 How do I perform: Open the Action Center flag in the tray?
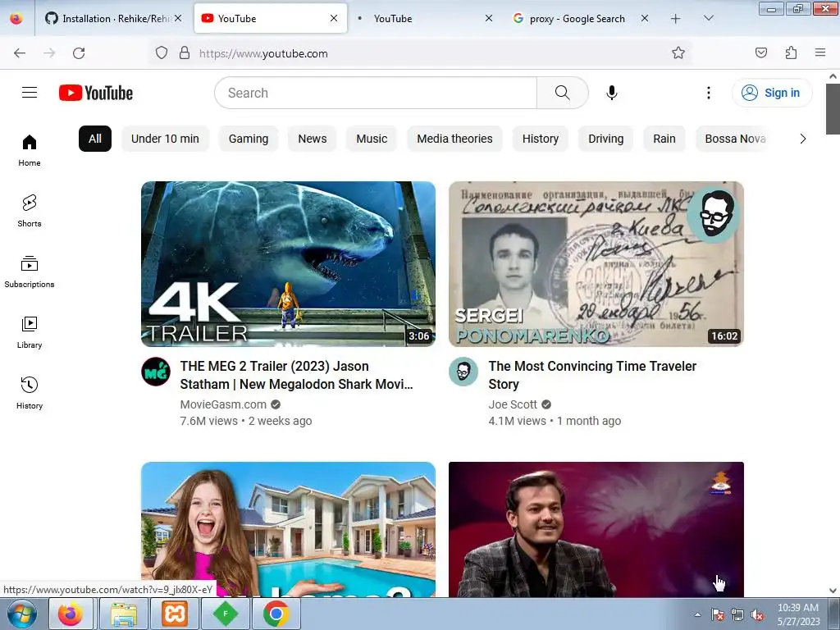click(x=717, y=614)
